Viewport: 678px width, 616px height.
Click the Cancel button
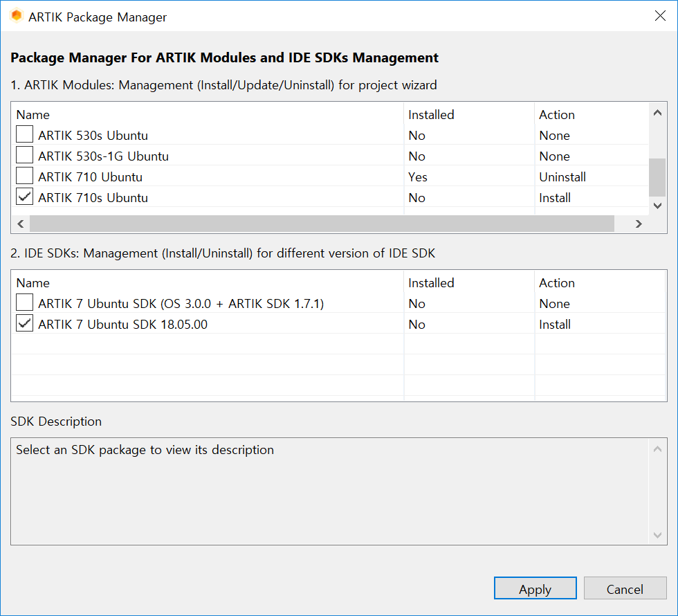click(x=625, y=588)
